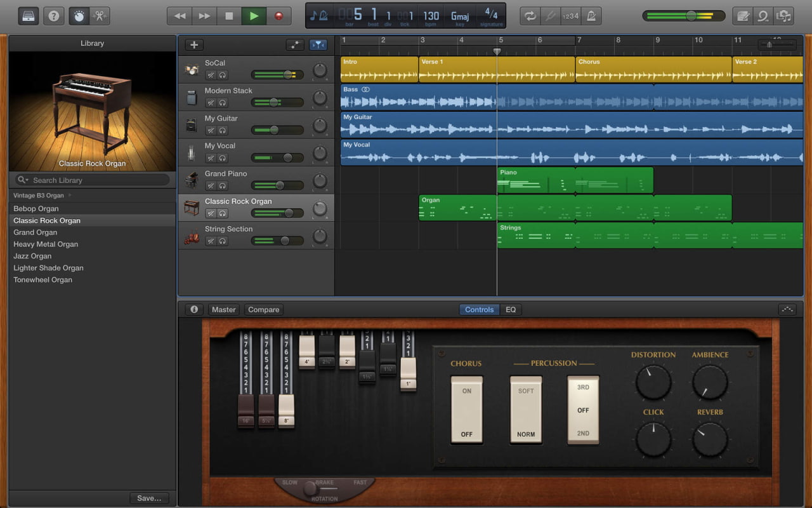Select the Master tab
Image resolution: width=812 pixels, height=508 pixels.
tap(223, 309)
